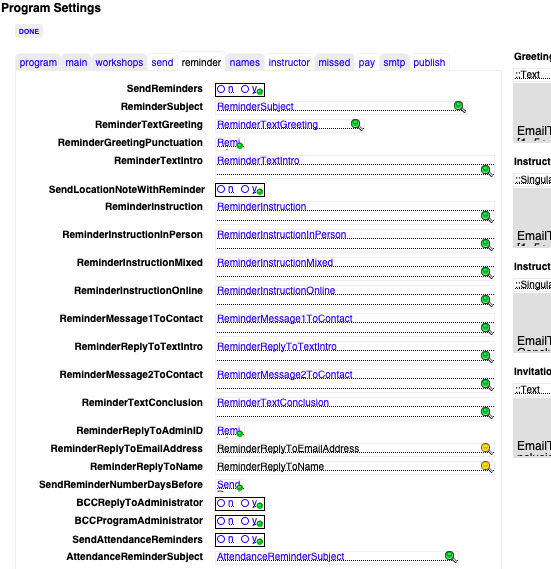
Task: Click the green magnifier icon for AttendanceReminderSubject
Action: click(x=450, y=556)
